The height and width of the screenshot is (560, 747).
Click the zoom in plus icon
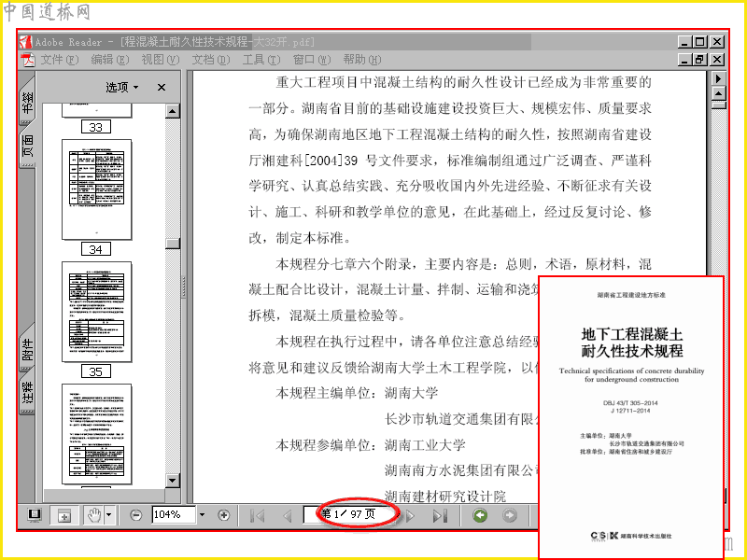[x=223, y=515]
